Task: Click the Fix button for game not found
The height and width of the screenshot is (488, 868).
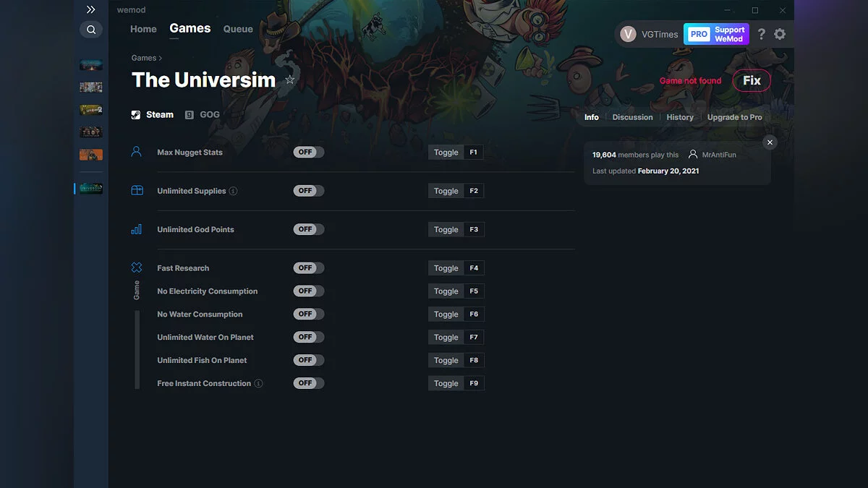Action: pos(752,80)
